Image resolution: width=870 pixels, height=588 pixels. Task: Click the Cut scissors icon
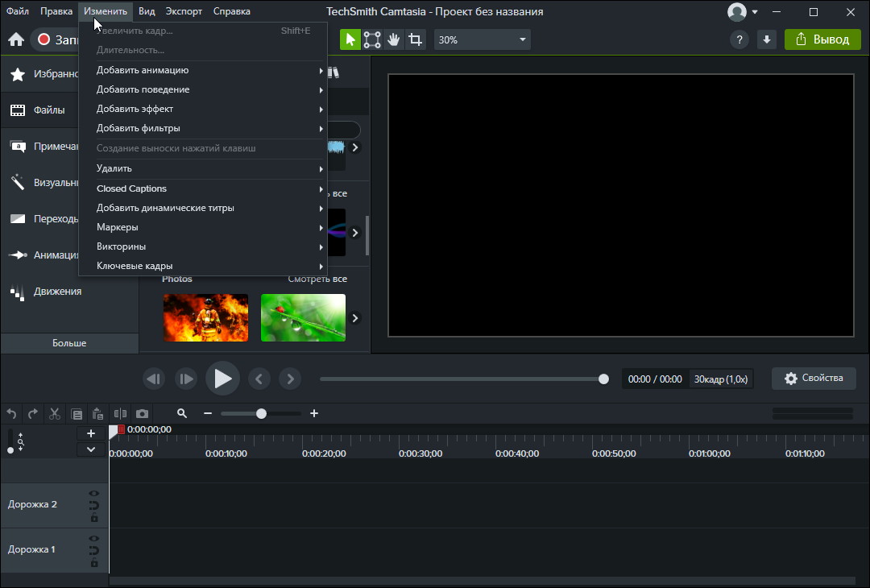[55, 413]
